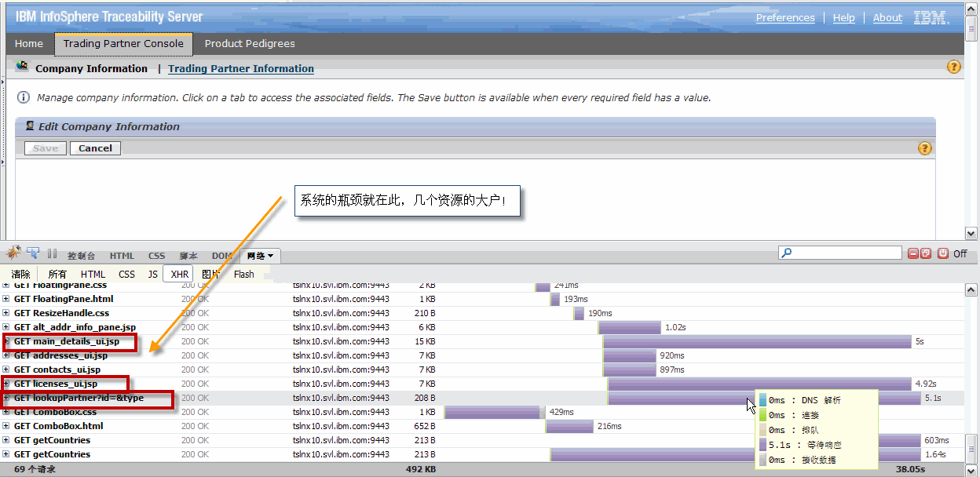Open the 网络 panel dropdown arrow

(x=271, y=256)
